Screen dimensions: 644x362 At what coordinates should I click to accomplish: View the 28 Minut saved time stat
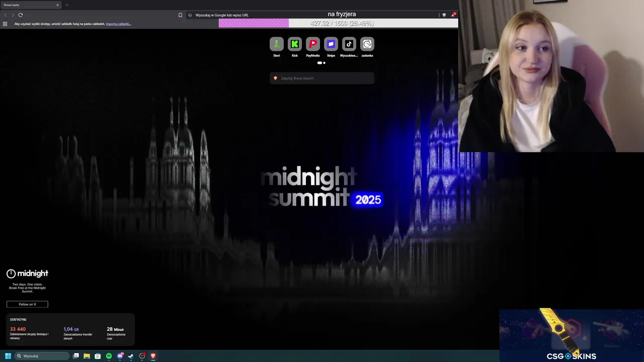(117, 333)
